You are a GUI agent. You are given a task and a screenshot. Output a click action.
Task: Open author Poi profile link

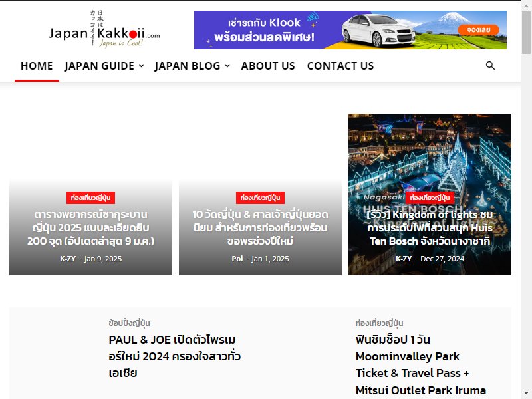(237, 259)
